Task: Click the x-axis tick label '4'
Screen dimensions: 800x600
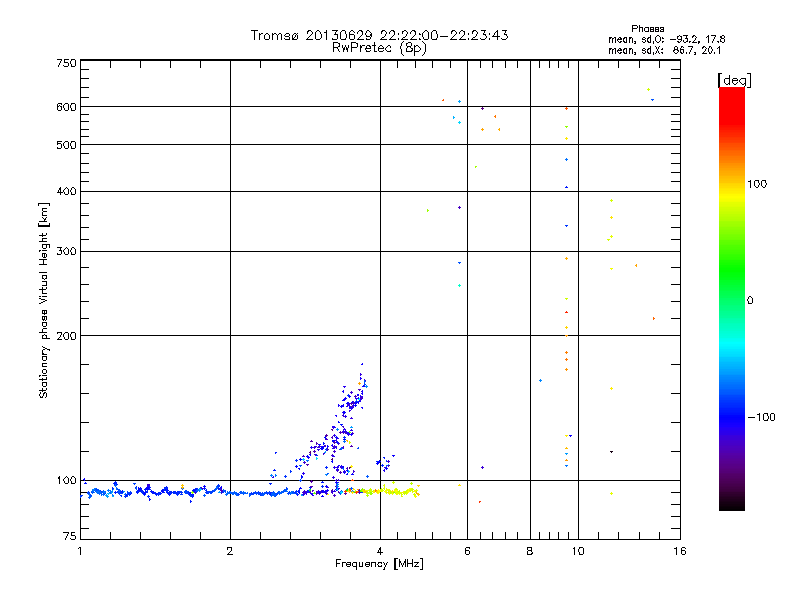Action: (380, 551)
